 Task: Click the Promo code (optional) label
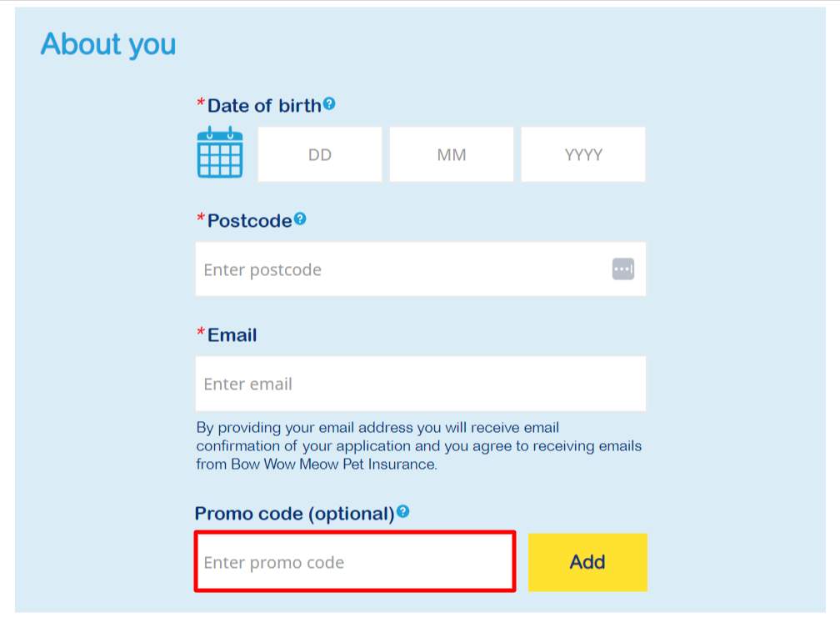[294, 514]
